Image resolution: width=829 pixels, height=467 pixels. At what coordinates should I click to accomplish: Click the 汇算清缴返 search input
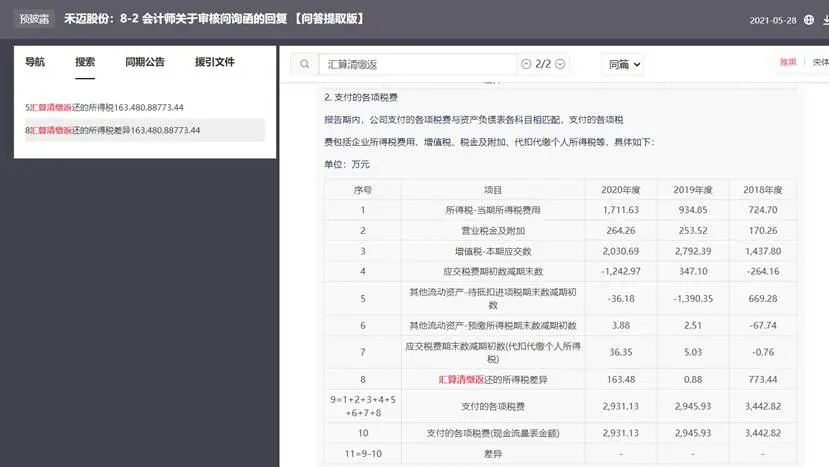(x=418, y=65)
